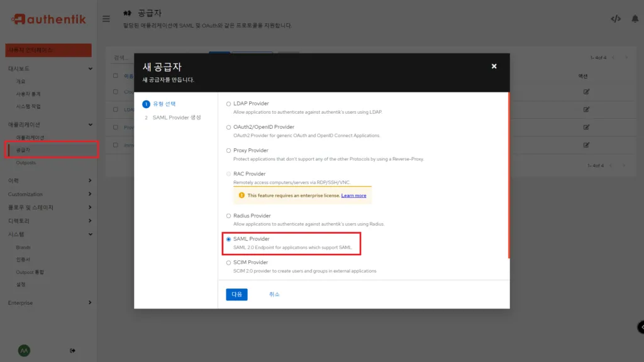Click the enterprise license warning icon under RAC Provider

tap(241, 195)
